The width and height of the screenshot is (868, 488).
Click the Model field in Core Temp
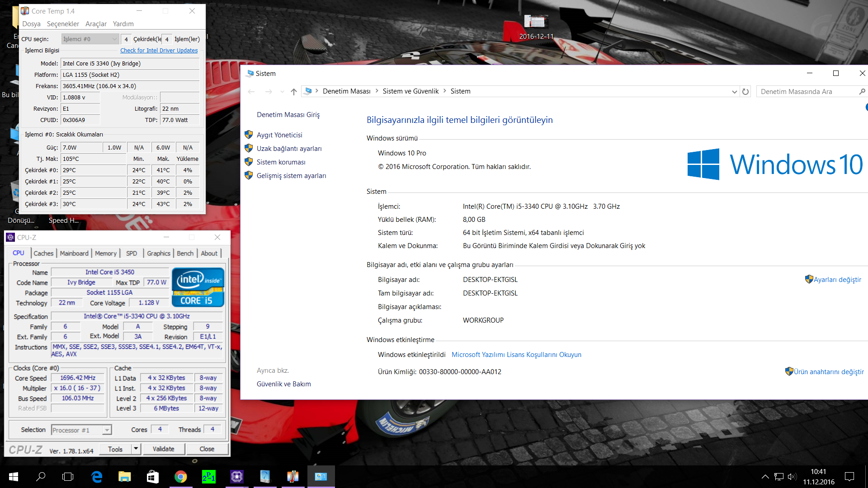(x=130, y=64)
